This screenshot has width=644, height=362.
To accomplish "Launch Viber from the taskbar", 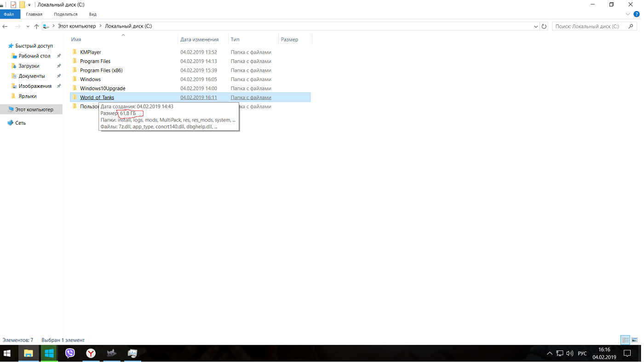I will (x=70, y=353).
